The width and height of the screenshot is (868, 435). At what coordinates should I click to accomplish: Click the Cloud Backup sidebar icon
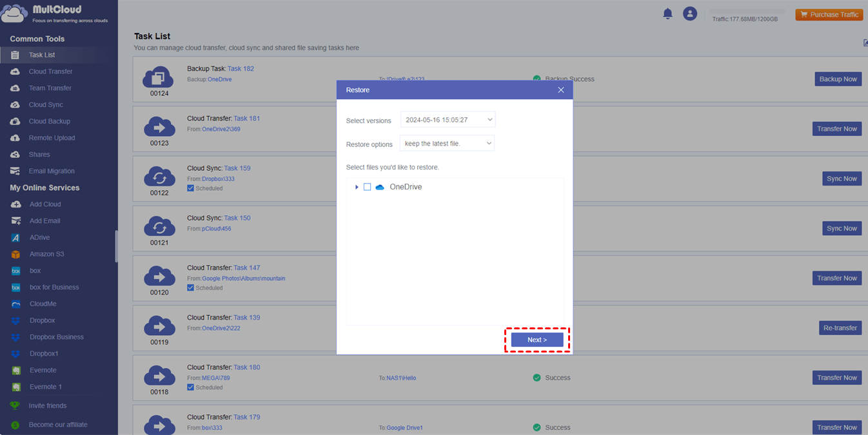pos(15,121)
